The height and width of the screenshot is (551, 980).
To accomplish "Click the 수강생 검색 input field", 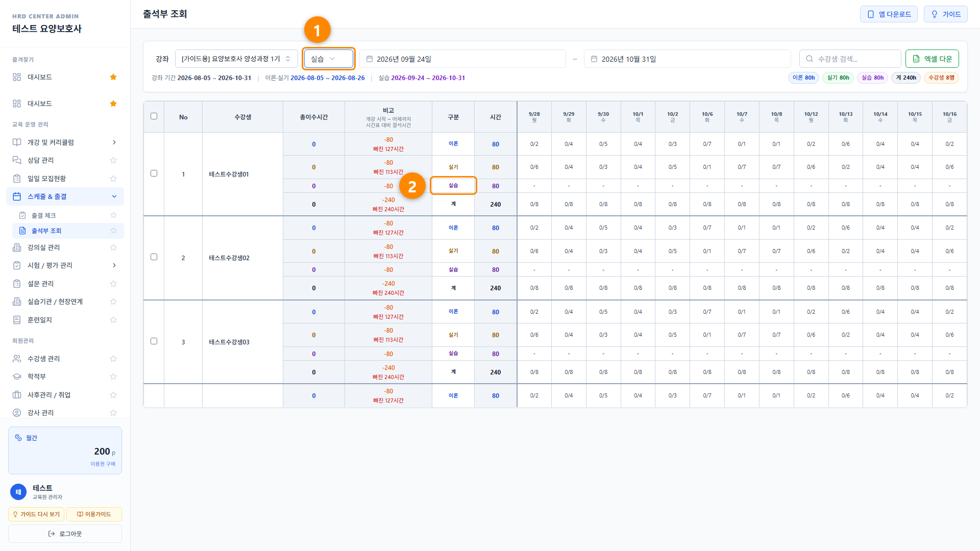I will tap(850, 59).
